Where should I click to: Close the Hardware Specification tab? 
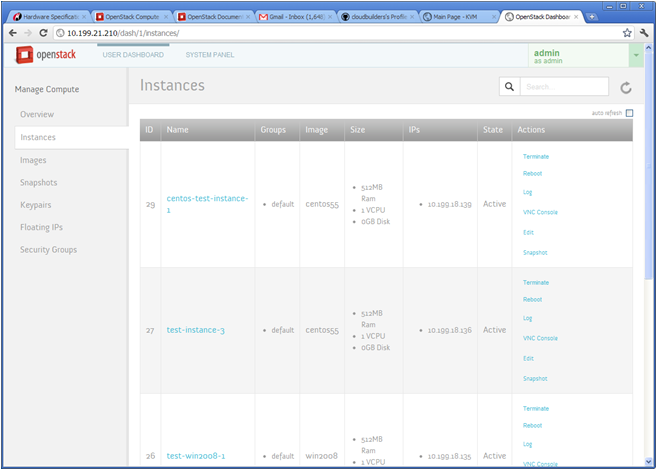[x=84, y=17]
